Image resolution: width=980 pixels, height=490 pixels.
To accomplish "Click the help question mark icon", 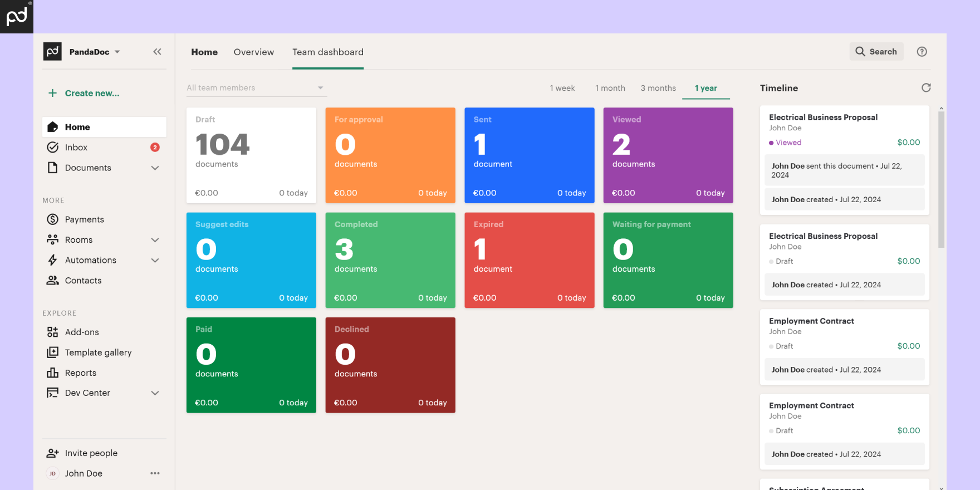I will tap(922, 52).
